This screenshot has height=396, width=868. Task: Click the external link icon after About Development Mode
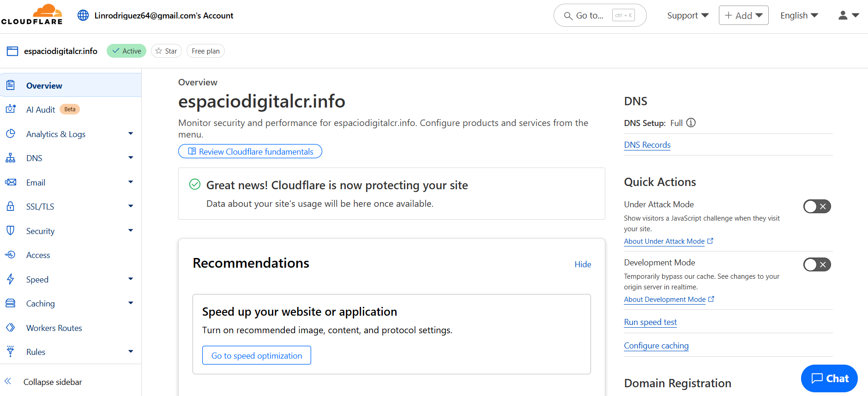click(711, 299)
